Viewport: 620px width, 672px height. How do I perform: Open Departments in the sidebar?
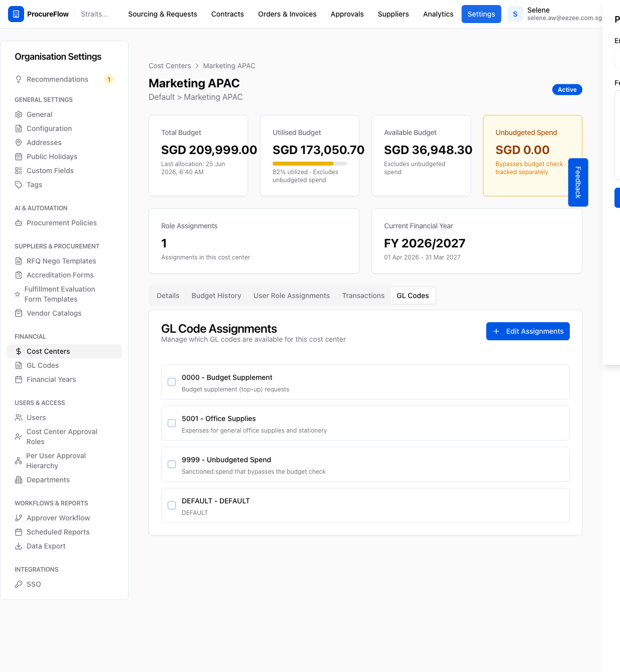tap(64, 480)
